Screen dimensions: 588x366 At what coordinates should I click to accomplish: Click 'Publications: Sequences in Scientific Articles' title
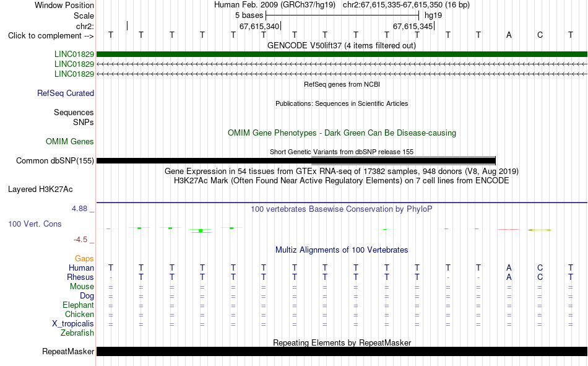(x=342, y=103)
